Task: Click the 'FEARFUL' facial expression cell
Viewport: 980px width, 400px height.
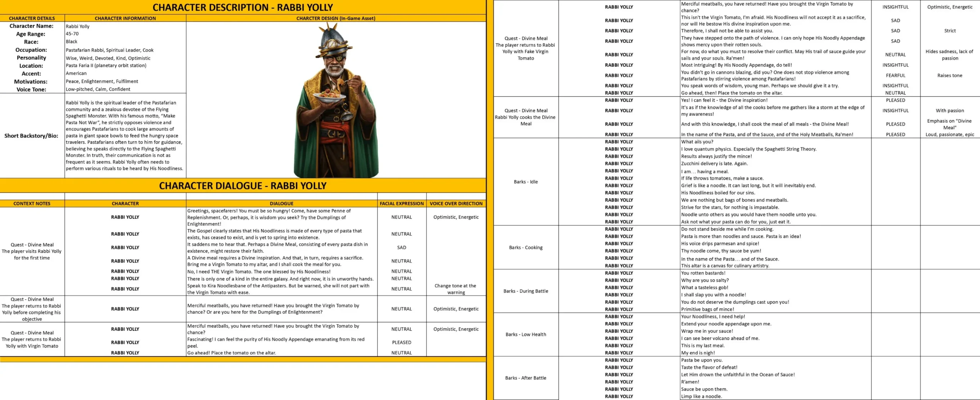Action: 895,75
